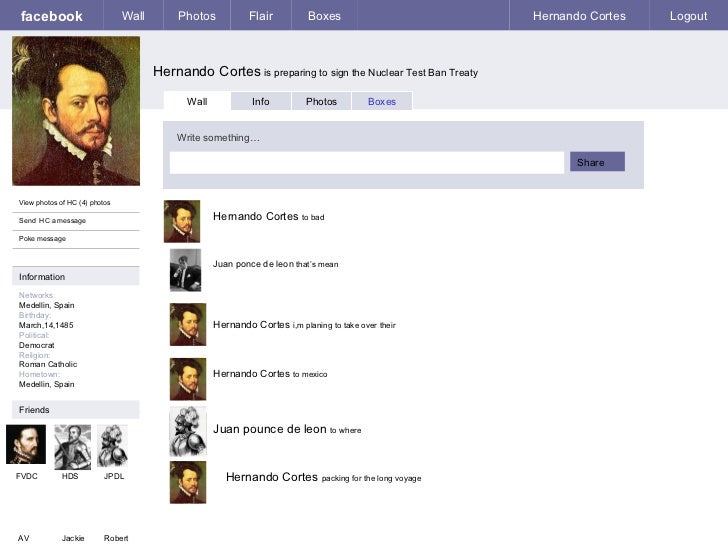Screen dimensions: 728x546
Task: Click the HDS friend name
Action: [x=70, y=476]
